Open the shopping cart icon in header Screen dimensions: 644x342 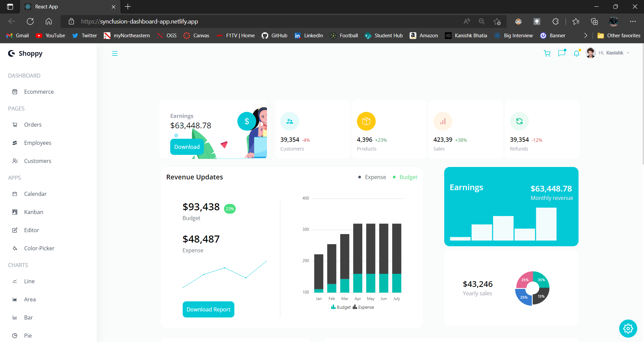[x=547, y=53]
